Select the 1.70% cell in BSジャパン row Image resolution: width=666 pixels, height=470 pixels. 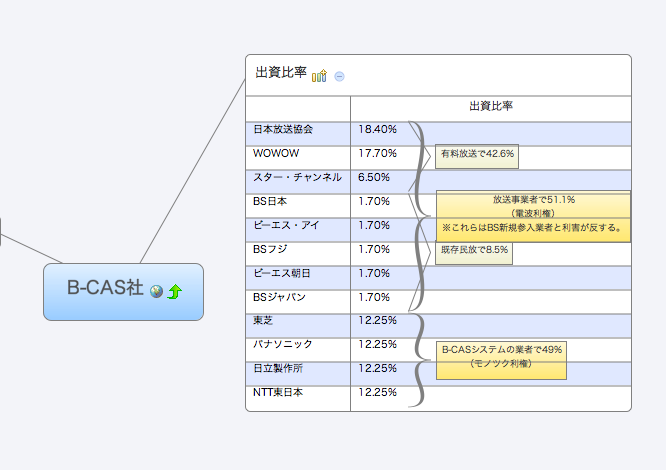point(374,297)
